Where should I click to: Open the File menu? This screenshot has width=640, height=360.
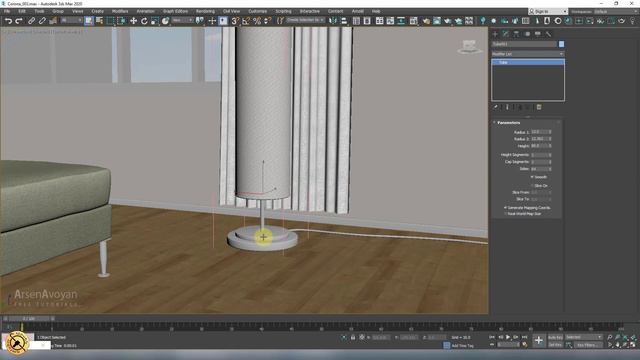[7, 11]
